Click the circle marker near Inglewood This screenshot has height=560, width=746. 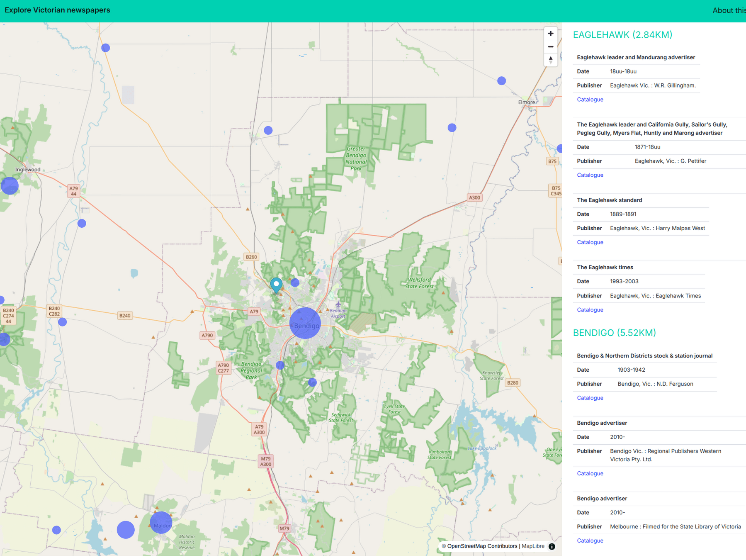pyautogui.click(x=10, y=185)
